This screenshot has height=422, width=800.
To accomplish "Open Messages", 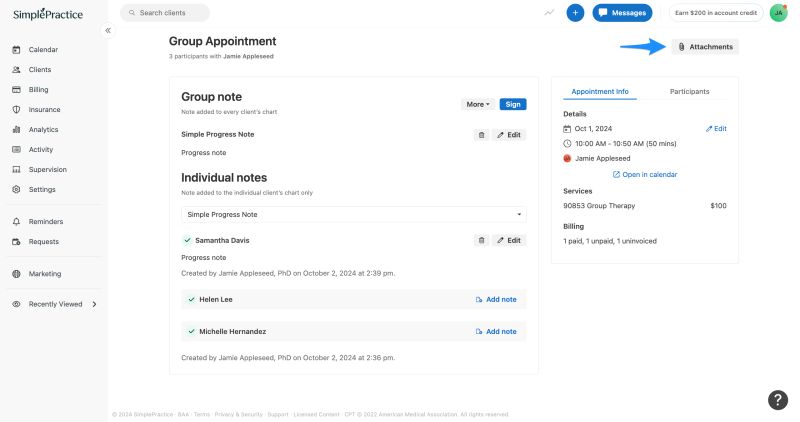I will click(x=622, y=13).
